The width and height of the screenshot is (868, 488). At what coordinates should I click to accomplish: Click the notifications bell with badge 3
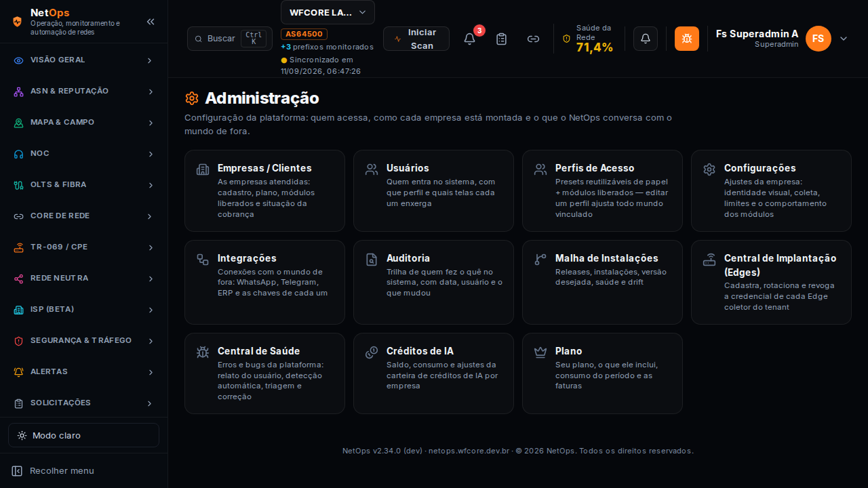pyautogui.click(x=469, y=39)
